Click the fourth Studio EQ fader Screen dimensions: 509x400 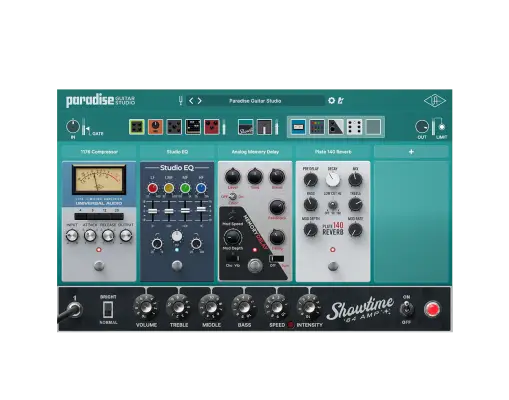tap(201, 209)
